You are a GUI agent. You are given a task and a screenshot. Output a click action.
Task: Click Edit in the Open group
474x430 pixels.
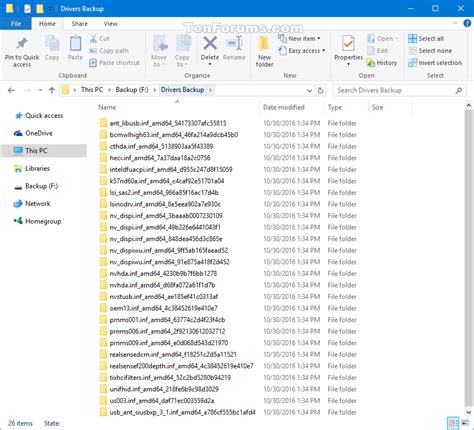(x=377, y=51)
